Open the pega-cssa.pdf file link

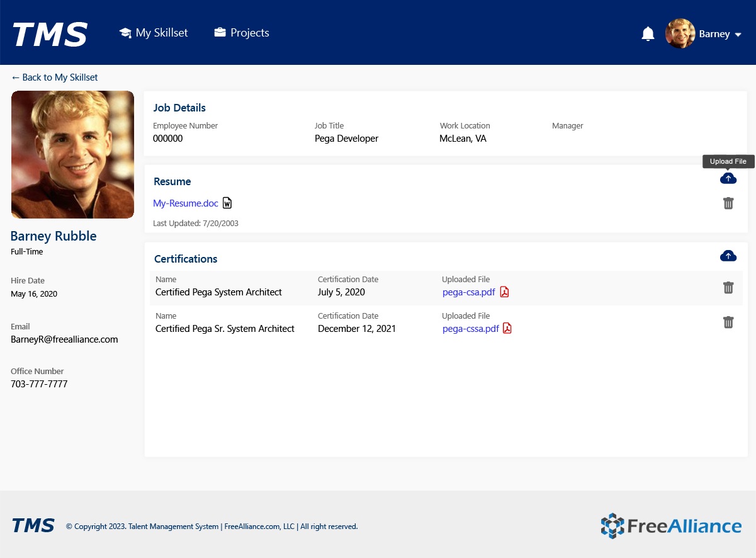pyautogui.click(x=470, y=329)
